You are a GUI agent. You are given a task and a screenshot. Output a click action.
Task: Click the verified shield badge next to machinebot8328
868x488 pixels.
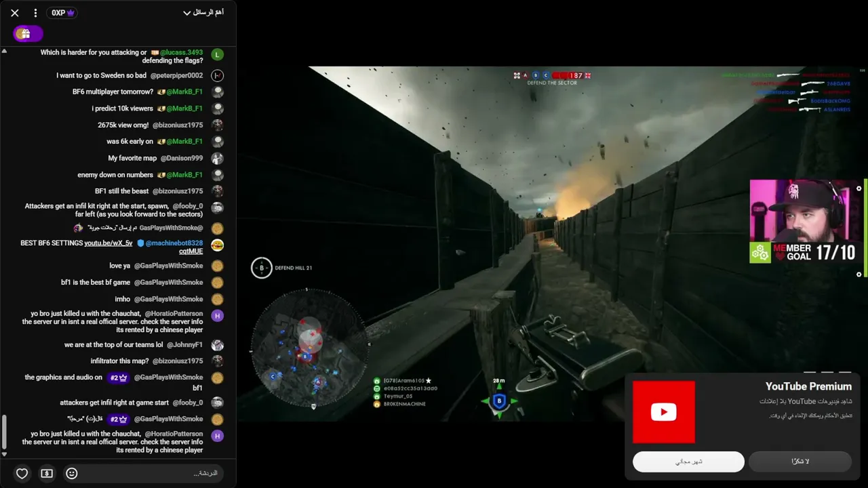tap(140, 243)
